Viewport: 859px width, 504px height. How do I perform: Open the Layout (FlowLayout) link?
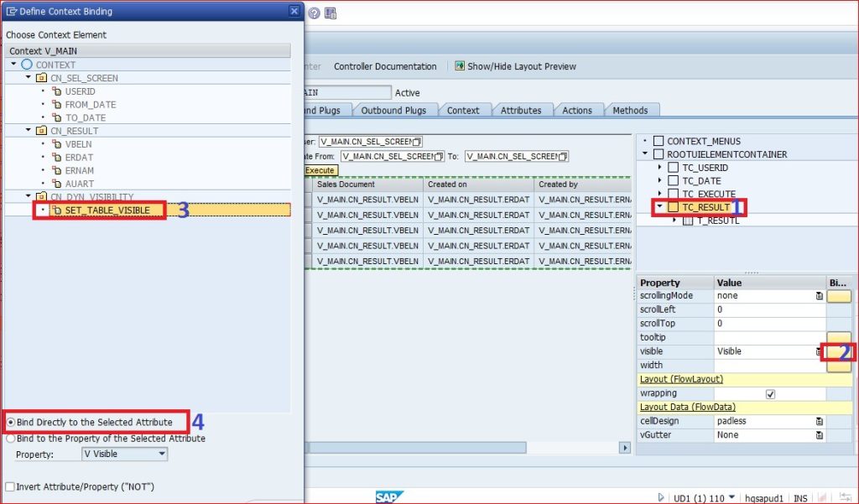[x=681, y=379]
